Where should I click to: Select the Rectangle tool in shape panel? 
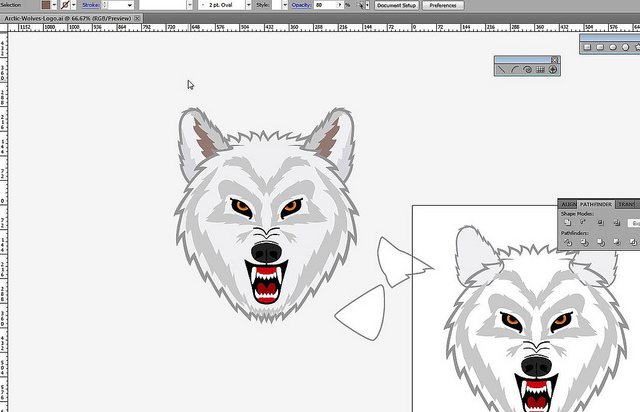(x=587, y=47)
